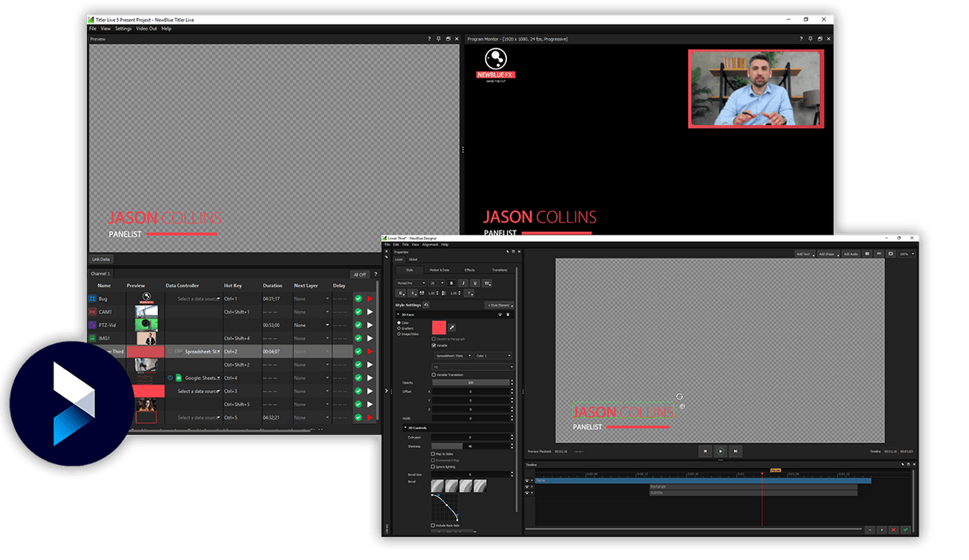The height and width of the screenshot is (560, 969).
Task: Apply bold formatting in Style panel
Action: point(451,283)
